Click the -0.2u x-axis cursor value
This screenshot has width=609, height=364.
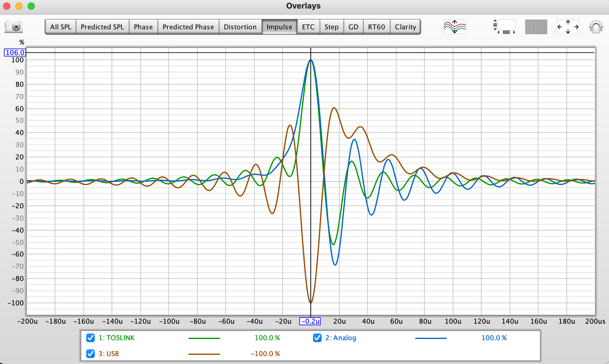click(x=310, y=321)
